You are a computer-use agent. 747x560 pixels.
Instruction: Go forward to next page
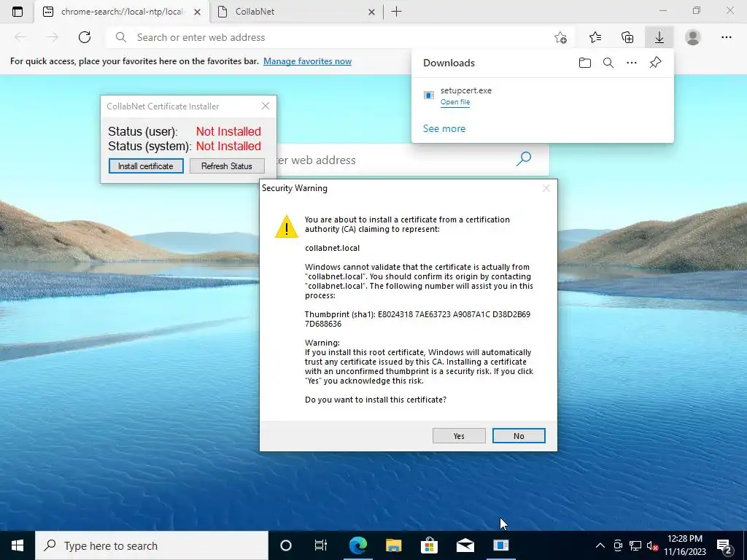click(53, 37)
